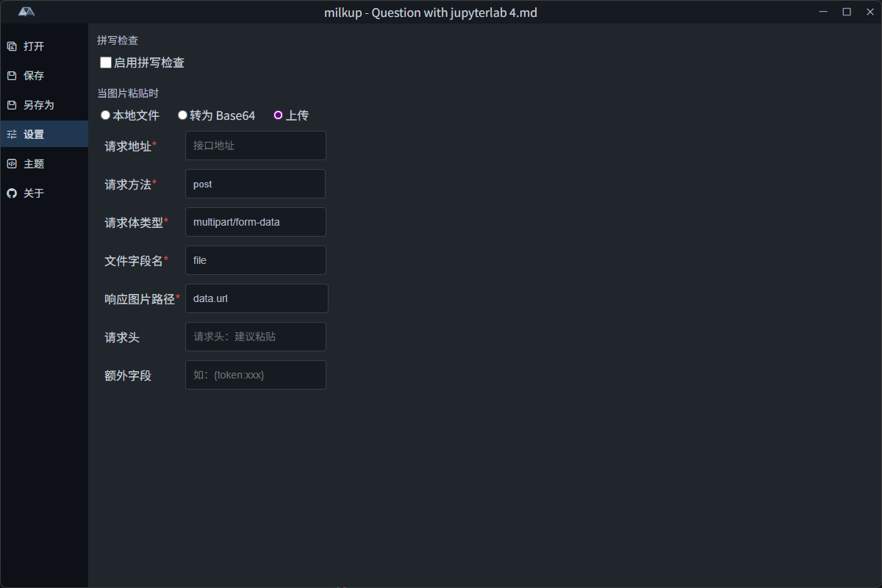Go to the 设置 sidebar item
This screenshot has width=882, height=588.
[44, 135]
